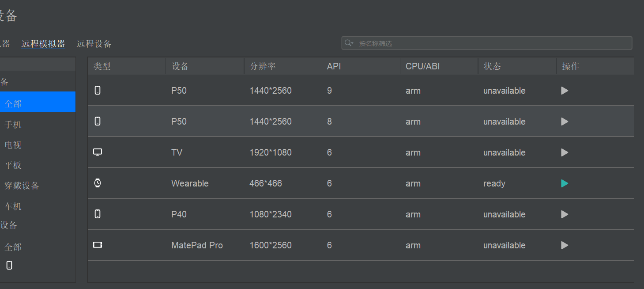Run MatePad Pro using its play icon
This screenshot has height=289, width=644.
point(564,245)
